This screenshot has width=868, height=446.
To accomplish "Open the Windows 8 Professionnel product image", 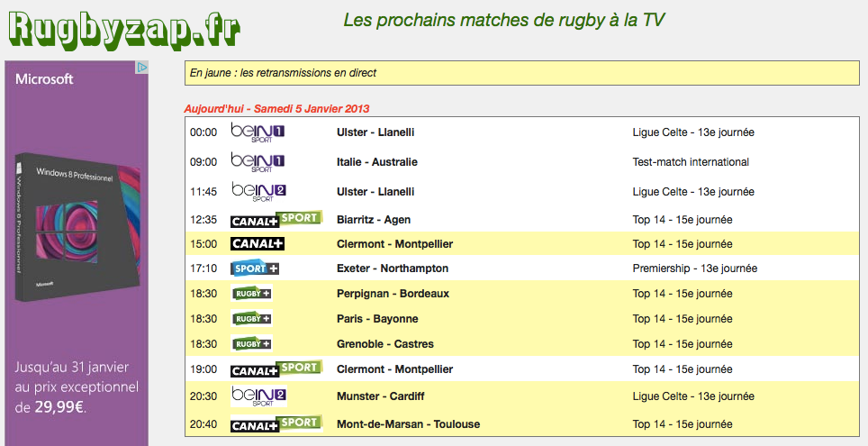I will (x=77, y=227).
